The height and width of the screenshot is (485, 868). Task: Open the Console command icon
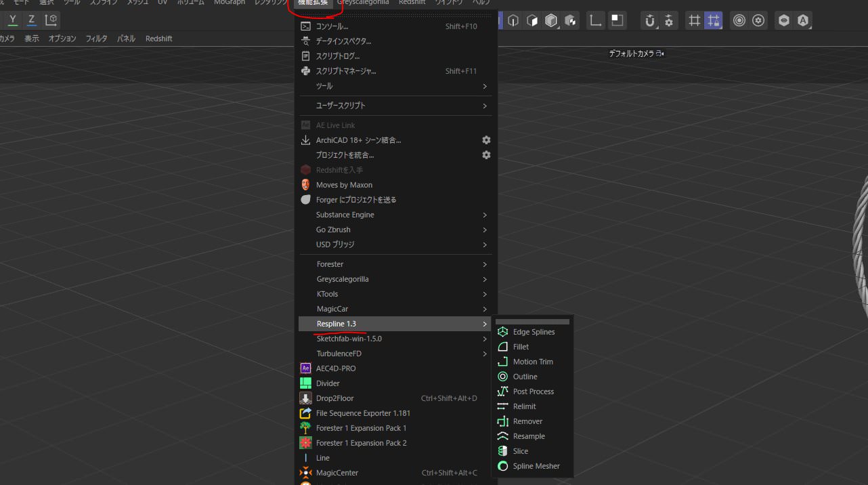click(x=305, y=26)
